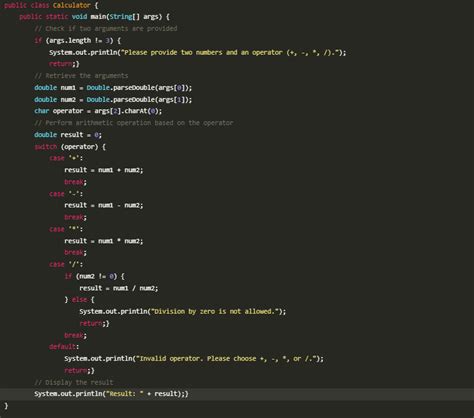Click the comment "Retrieve the arguments"
474x418 pixels.
(x=81, y=76)
